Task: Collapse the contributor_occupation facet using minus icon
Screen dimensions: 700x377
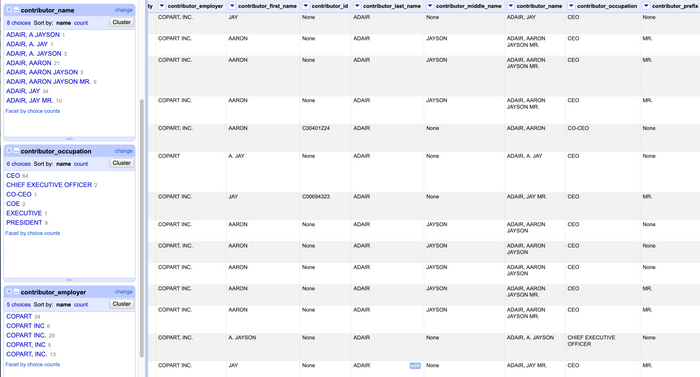Action: click(x=17, y=151)
